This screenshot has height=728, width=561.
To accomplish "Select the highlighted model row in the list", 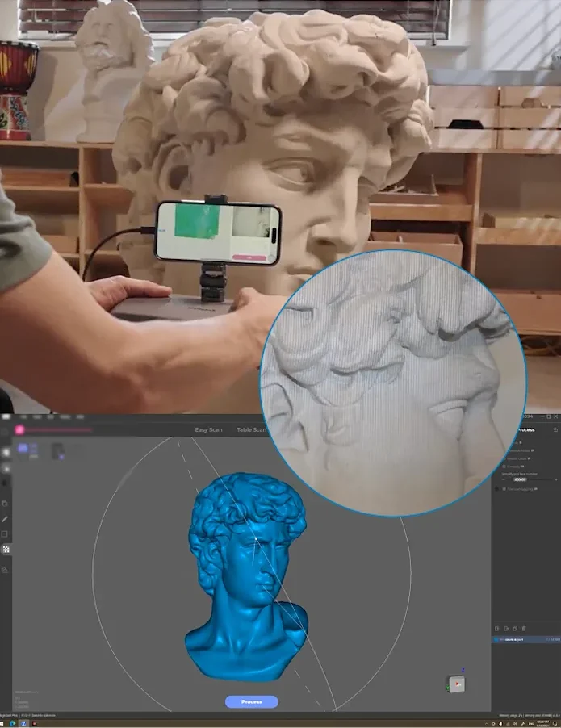I will (526, 640).
